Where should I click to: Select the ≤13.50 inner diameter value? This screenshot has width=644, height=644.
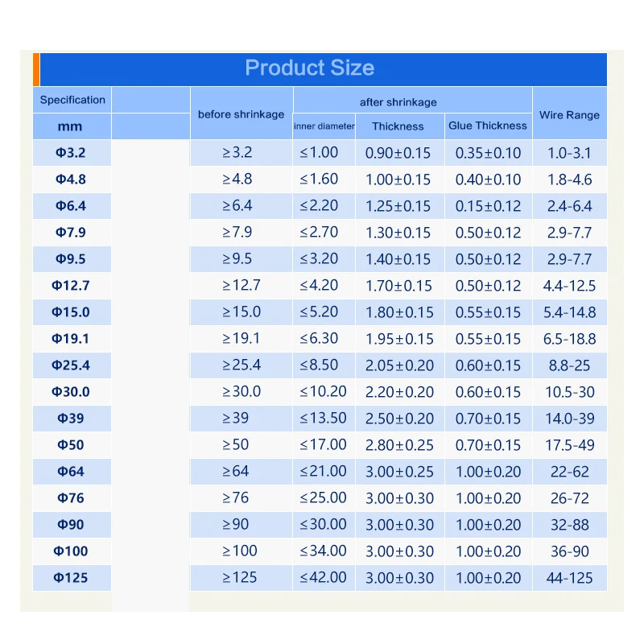point(324,418)
